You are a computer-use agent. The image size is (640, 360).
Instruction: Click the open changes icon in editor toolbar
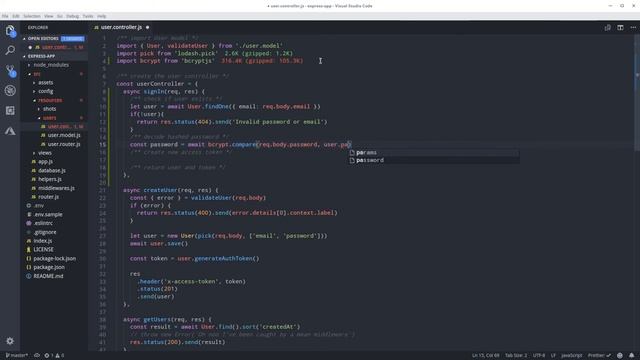coord(607,27)
